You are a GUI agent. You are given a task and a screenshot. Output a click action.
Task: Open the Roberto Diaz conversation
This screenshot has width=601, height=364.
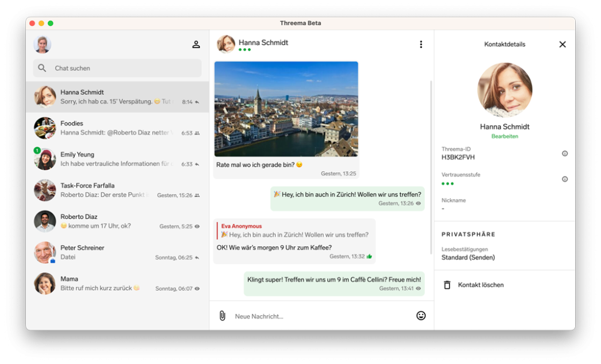pos(117,221)
